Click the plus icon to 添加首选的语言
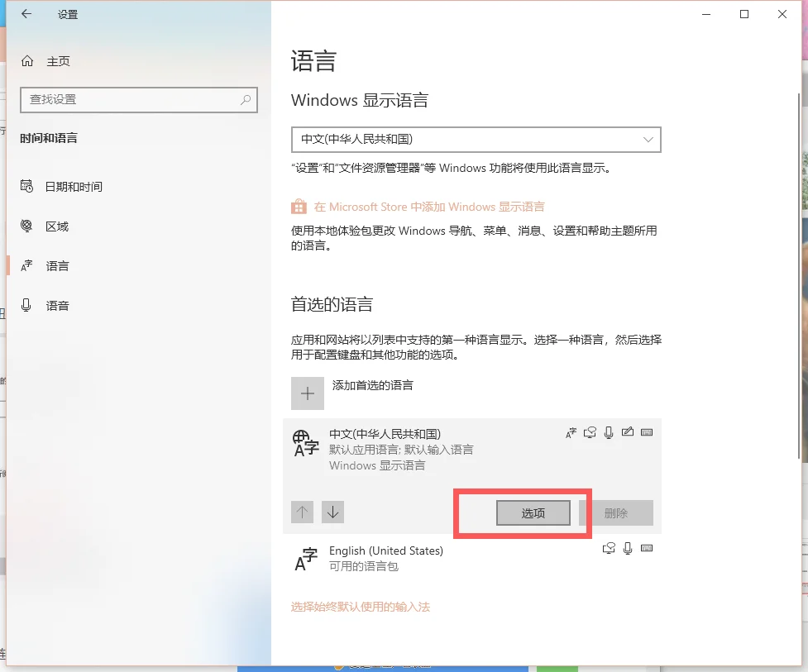This screenshot has width=808, height=672. (x=308, y=393)
